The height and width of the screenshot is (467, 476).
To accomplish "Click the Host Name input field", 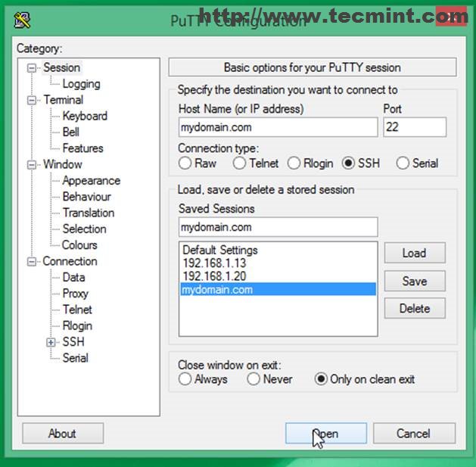I will click(278, 127).
